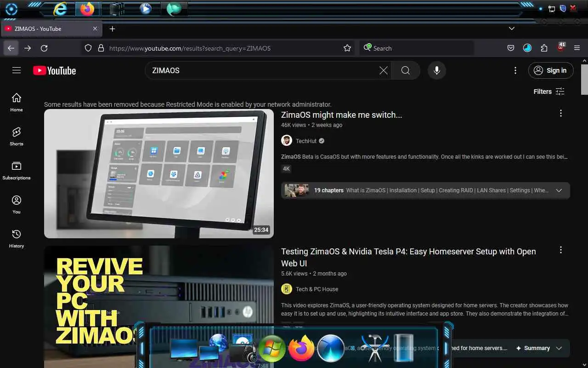Go forward to the next page
Screen dimensions: 588x368
[x=28, y=48]
